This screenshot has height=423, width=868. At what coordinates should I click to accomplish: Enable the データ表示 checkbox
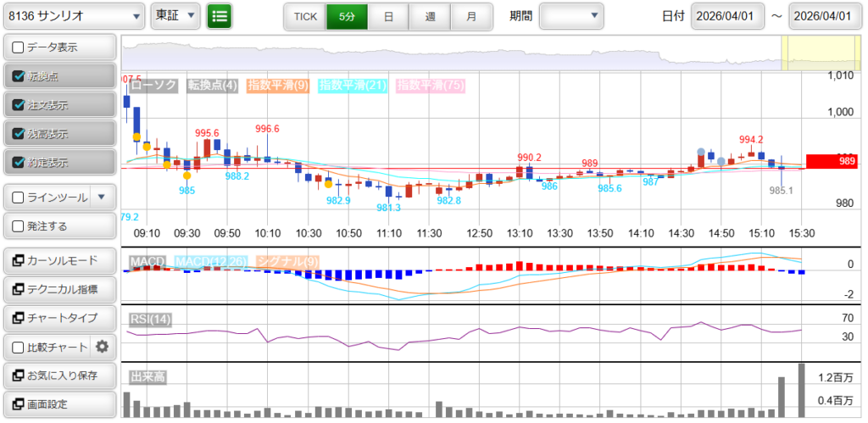click(19, 47)
